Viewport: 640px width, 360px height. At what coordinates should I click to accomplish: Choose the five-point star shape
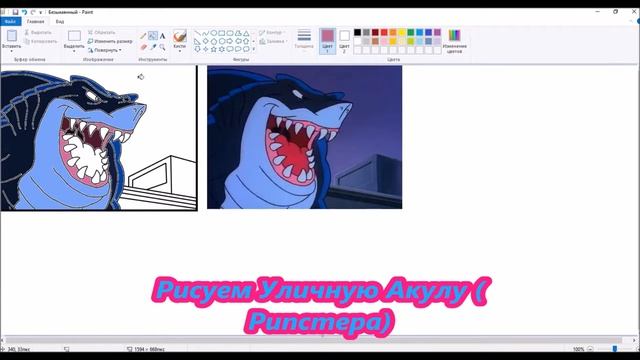[x=213, y=49]
